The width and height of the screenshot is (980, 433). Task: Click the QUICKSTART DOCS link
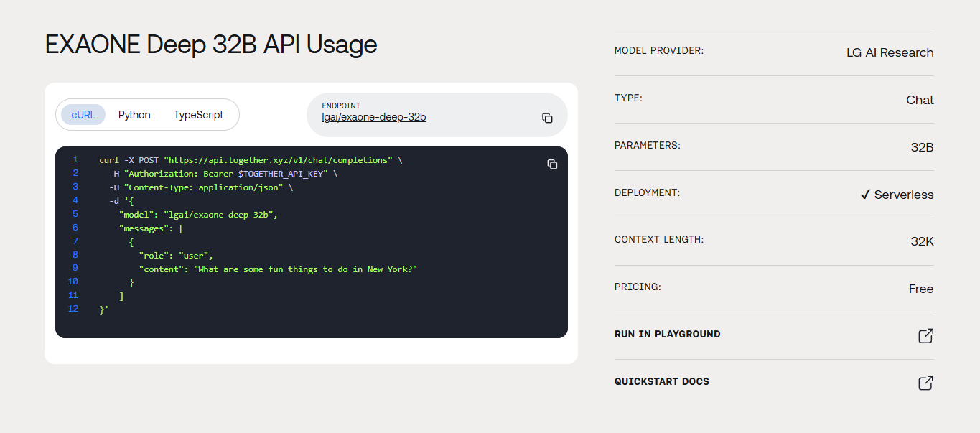click(x=662, y=381)
